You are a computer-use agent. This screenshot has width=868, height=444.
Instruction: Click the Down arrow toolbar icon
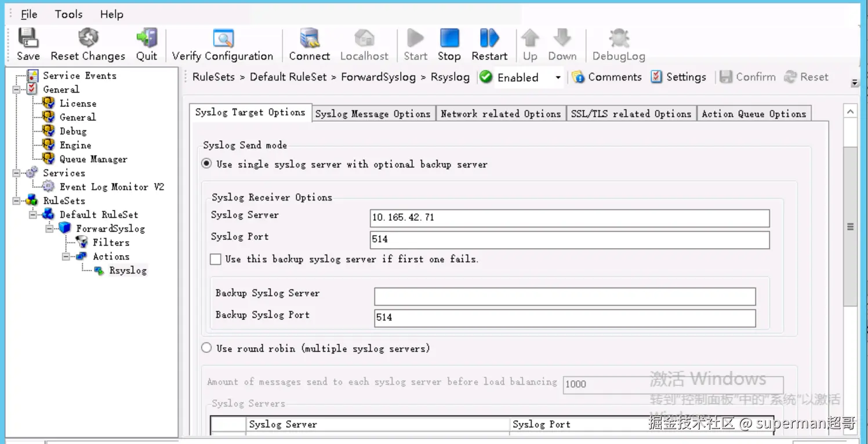tap(562, 38)
